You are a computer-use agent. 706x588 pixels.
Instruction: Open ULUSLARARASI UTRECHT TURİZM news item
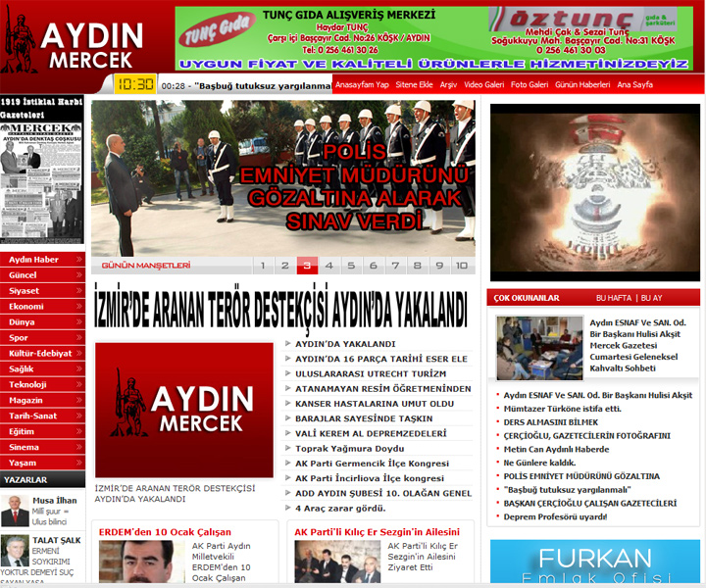click(371, 373)
